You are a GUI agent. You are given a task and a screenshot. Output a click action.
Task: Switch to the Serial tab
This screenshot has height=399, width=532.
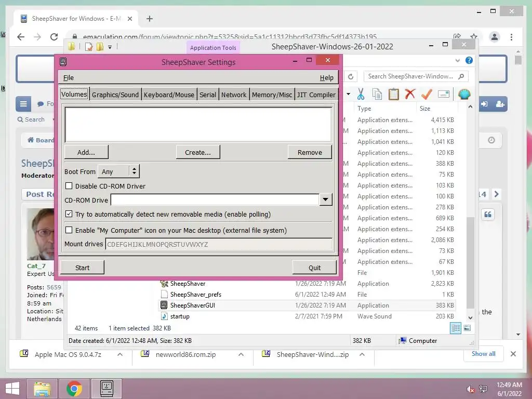click(x=208, y=95)
